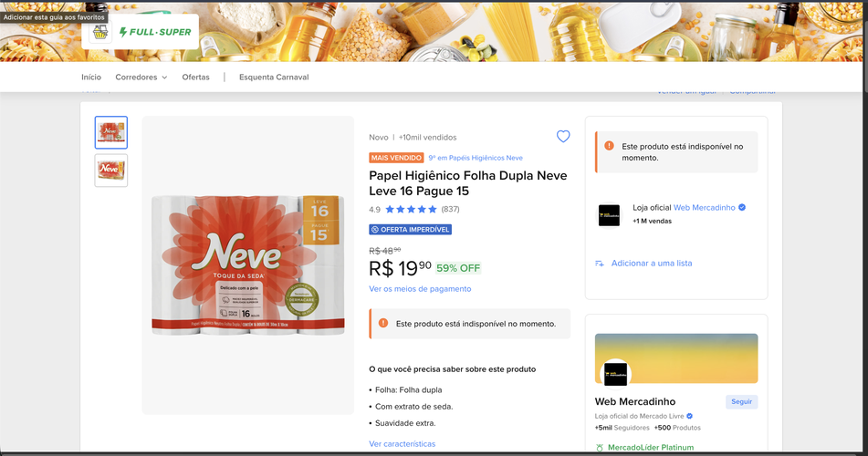The image size is (868, 456).
Task: Click the Web Mercadinho seller card title
Action: click(x=635, y=402)
